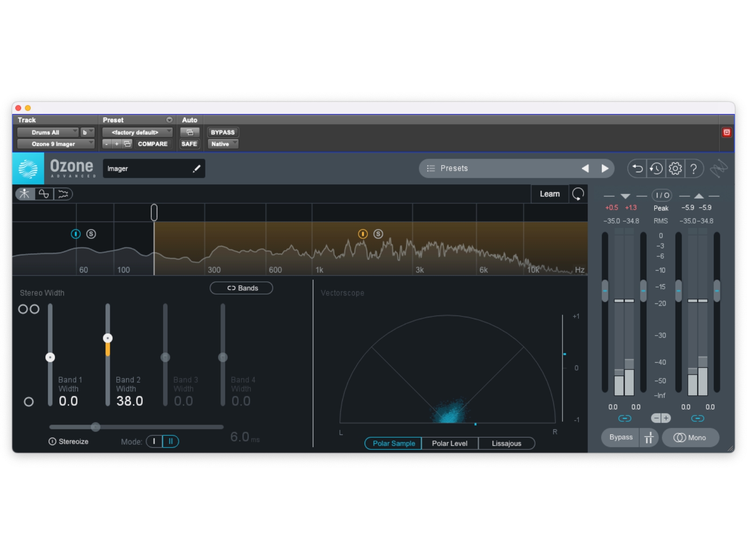Open the settings gear icon
The width and height of the screenshot is (747, 560).
click(x=675, y=168)
